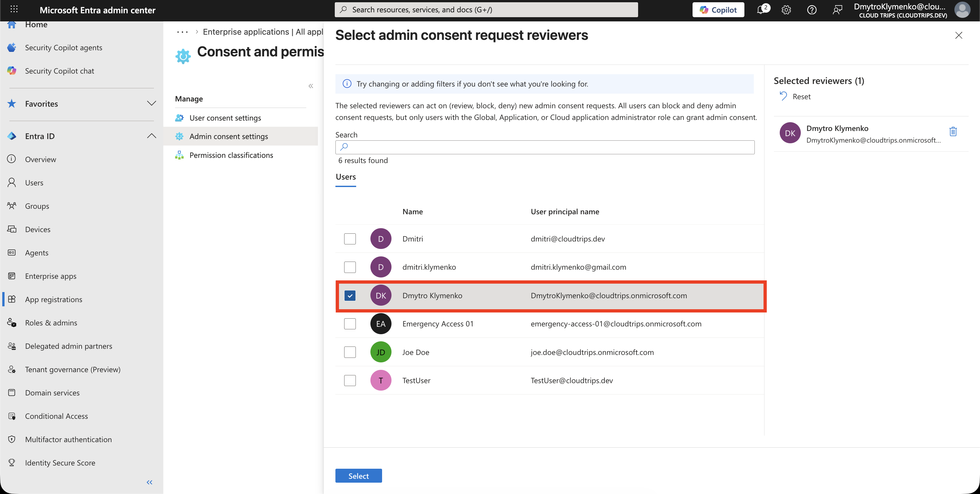Open the portal settings gear icon
Screen dimensions: 980x494
pos(786,10)
